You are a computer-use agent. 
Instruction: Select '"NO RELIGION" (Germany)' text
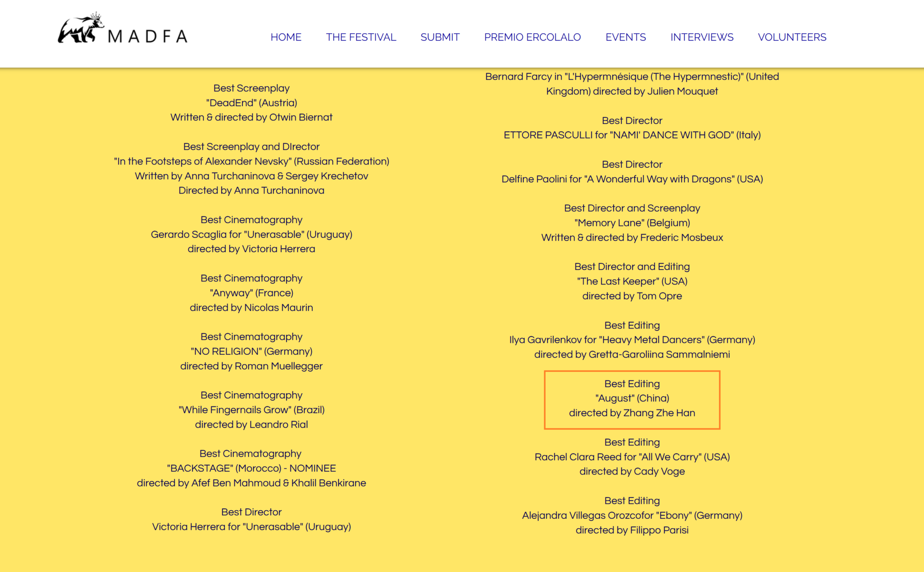tap(251, 351)
